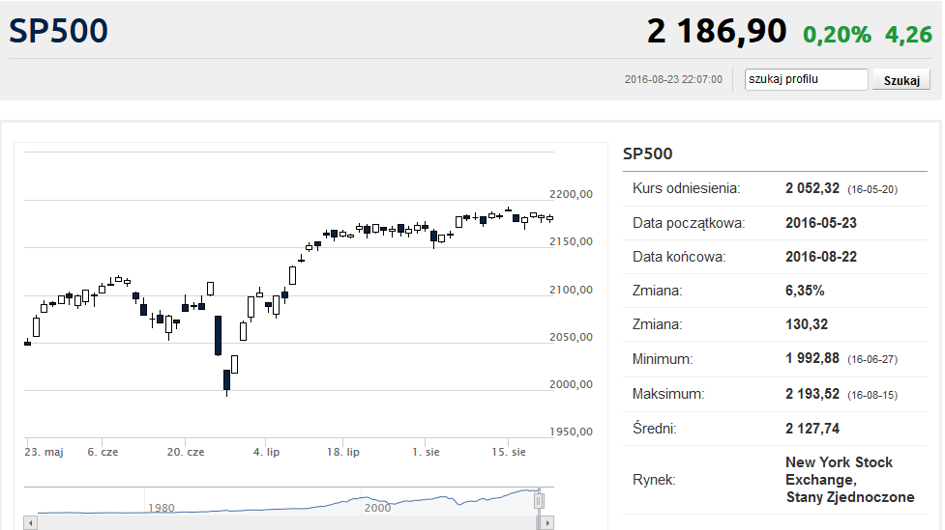Click the right scroll arrow under the chart navigator
Viewport: 945px width, 530px height.
click(x=547, y=523)
